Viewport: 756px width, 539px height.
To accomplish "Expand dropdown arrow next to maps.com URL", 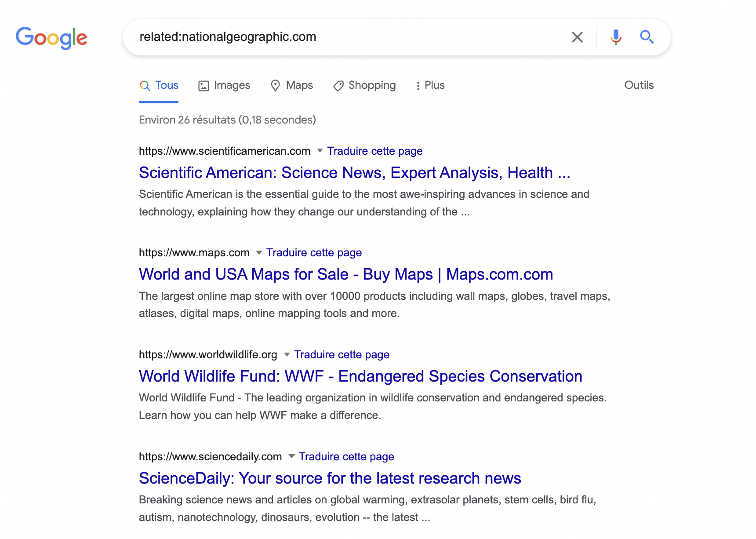I will pos(259,252).
